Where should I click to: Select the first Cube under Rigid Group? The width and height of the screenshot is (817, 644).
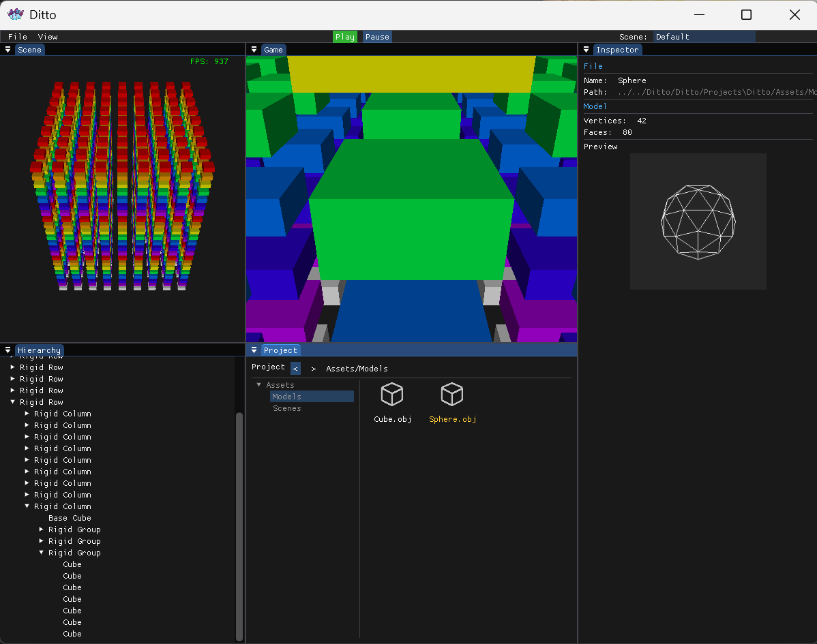[72, 564]
